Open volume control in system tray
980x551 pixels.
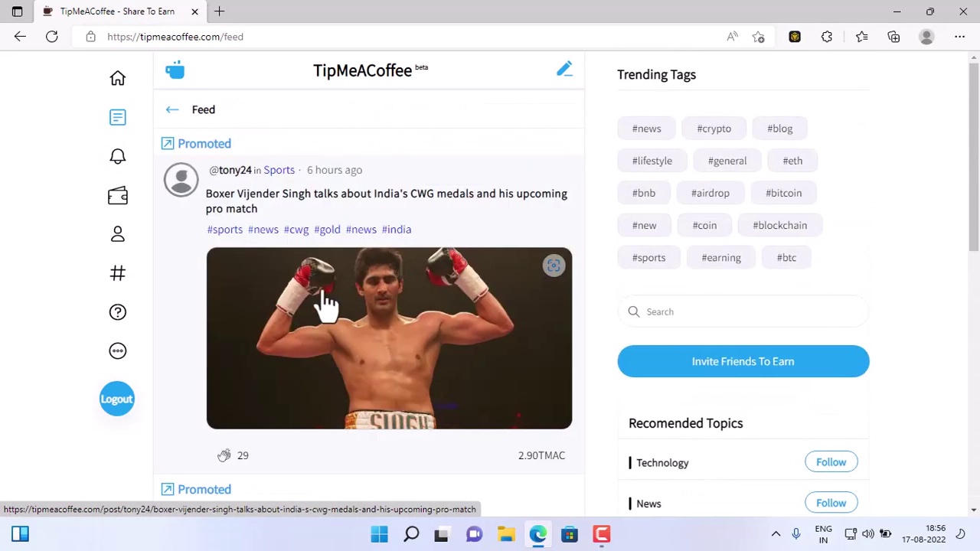867,534
